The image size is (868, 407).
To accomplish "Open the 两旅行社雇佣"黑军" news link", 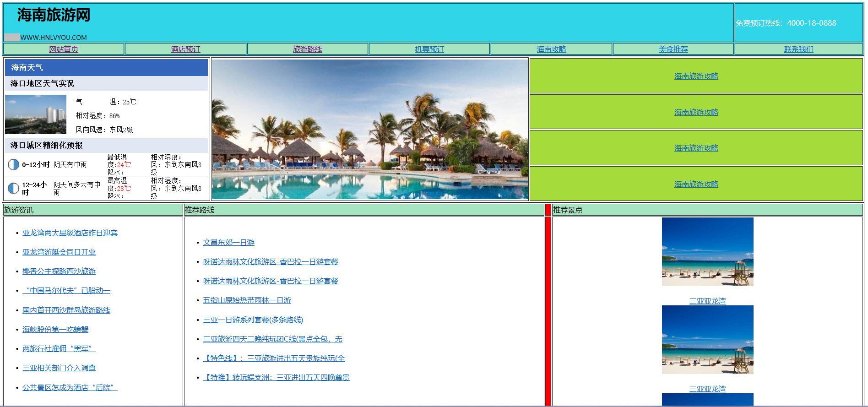I will (x=59, y=348).
